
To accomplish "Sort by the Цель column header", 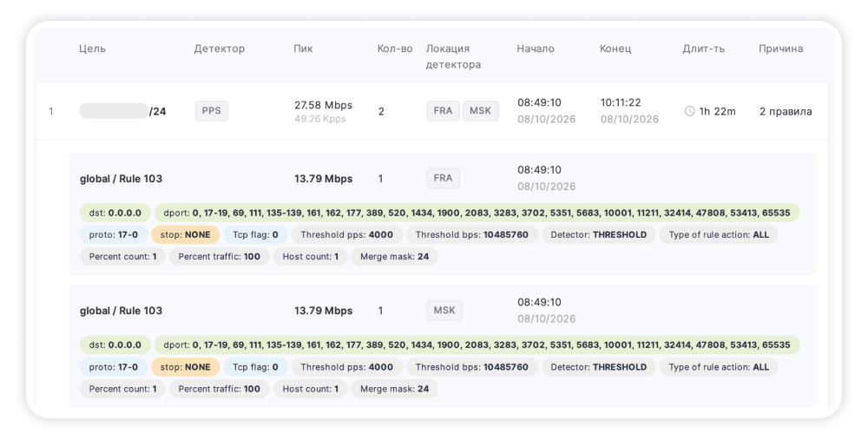I will (x=92, y=49).
